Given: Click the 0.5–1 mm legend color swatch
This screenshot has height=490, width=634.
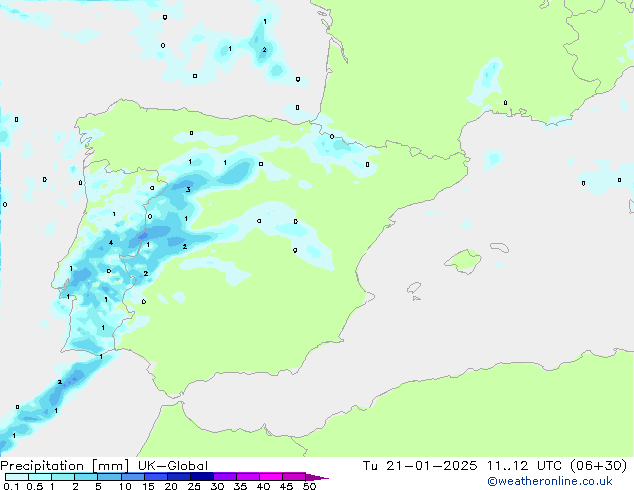Looking at the screenshot, I should pos(40,477).
